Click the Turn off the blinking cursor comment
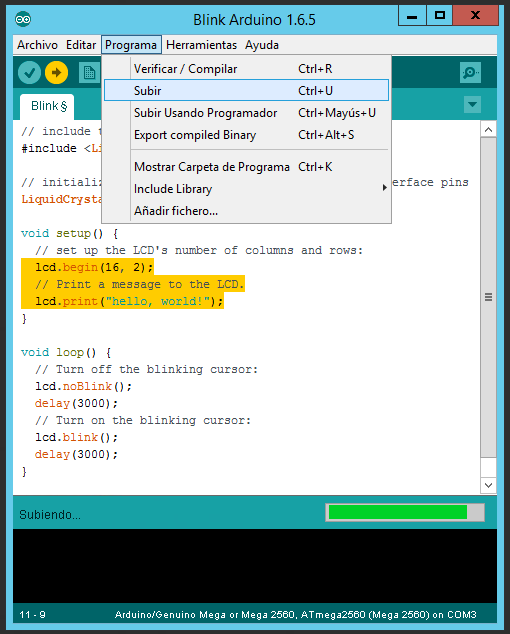The width and height of the screenshot is (510, 634). click(146, 369)
